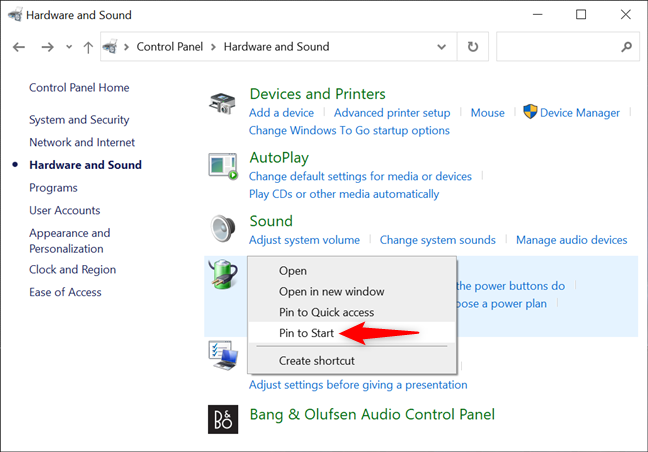Click the Sound speaker icon
Screen dimensions: 648x452
(223, 228)
